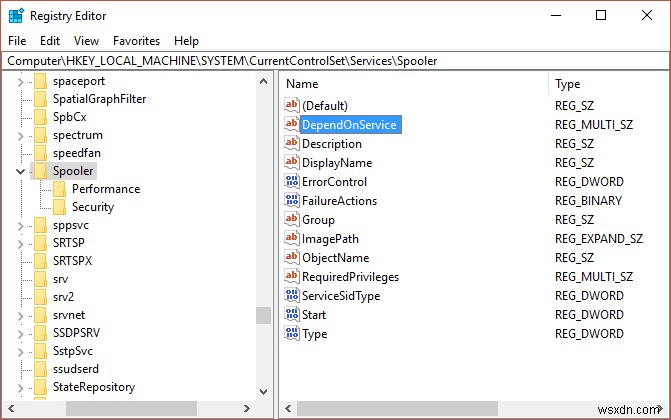
Task: Expand the SSDPSRV key
Action: [x=21, y=334]
